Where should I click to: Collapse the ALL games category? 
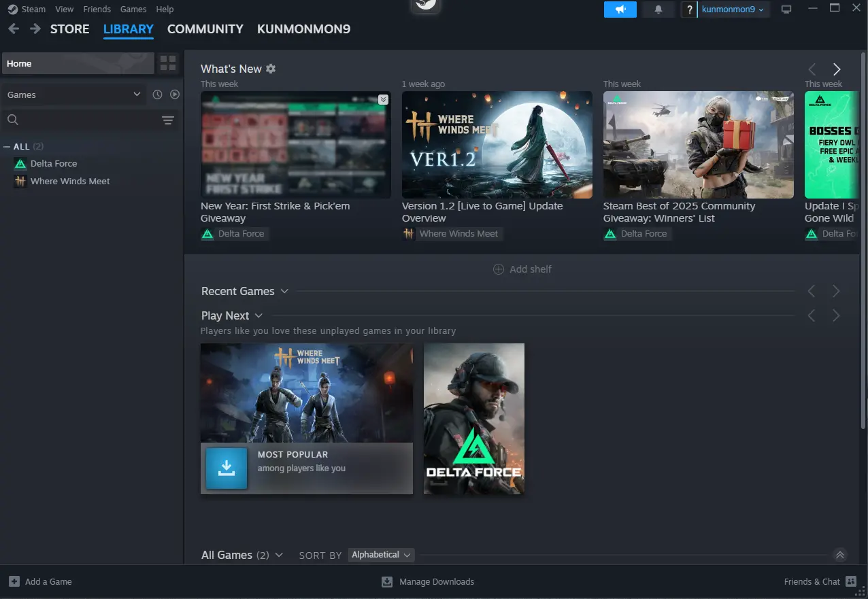(x=7, y=146)
